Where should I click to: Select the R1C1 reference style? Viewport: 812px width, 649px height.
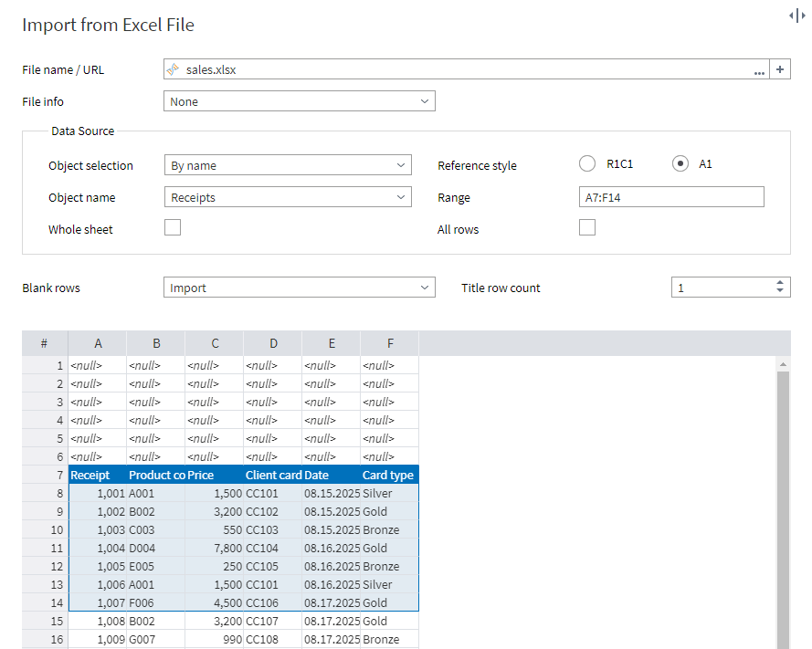click(587, 164)
